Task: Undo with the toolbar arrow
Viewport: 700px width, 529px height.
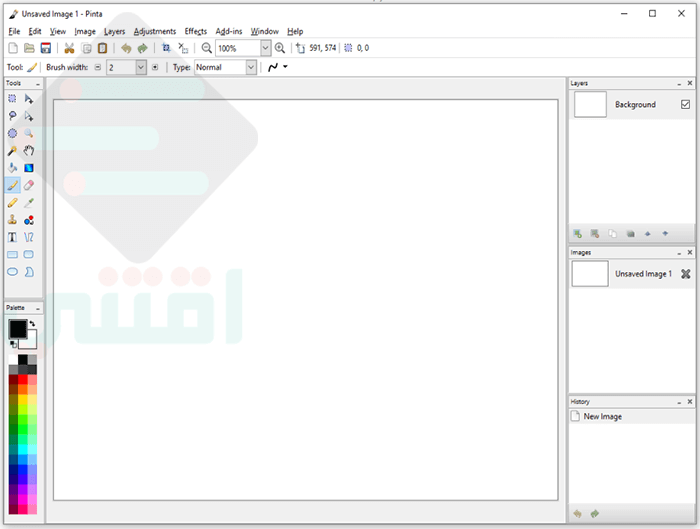Action: tap(126, 48)
